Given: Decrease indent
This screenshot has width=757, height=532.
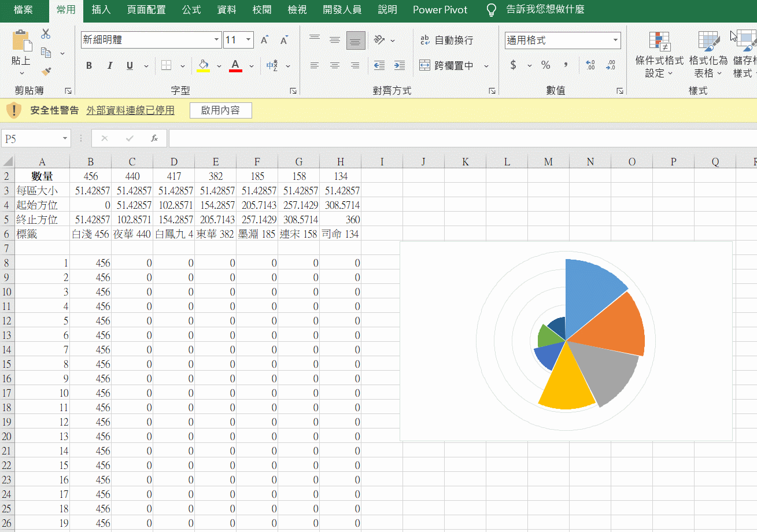Looking at the screenshot, I should pyautogui.click(x=379, y=66).
